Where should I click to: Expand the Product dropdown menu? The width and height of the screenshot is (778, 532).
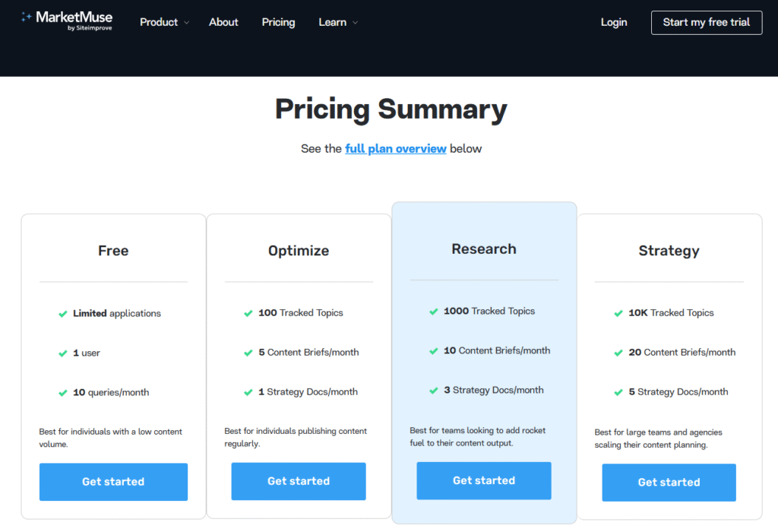(x=159, y=22)
